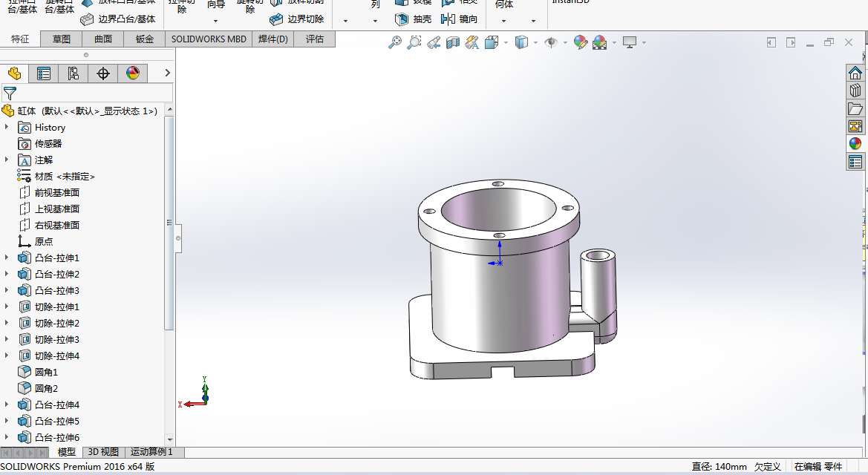Switch to the 评估 tab
Screen dimensions: 868x475
pyautogui.click(x=314, y=39)
